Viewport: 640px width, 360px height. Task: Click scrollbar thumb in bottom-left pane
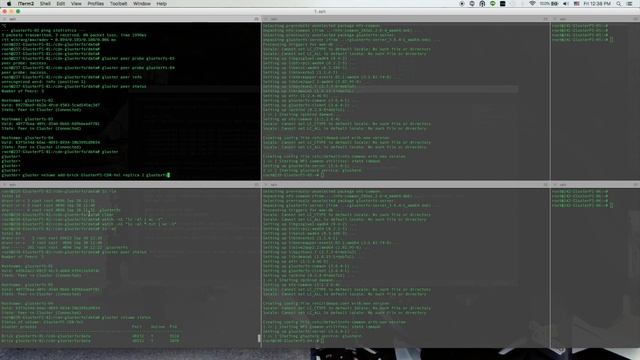coord(259,338)
